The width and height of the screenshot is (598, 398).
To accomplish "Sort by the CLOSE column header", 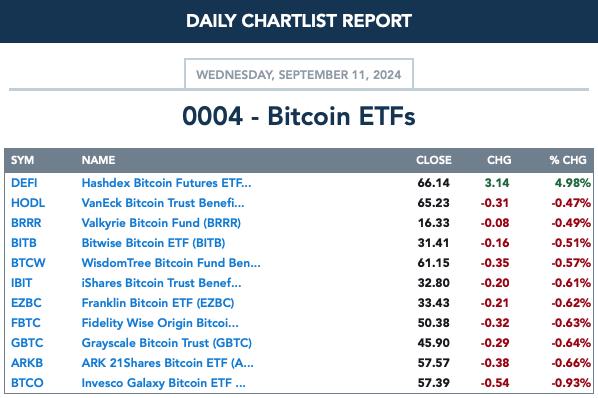I will coord(434,160).
